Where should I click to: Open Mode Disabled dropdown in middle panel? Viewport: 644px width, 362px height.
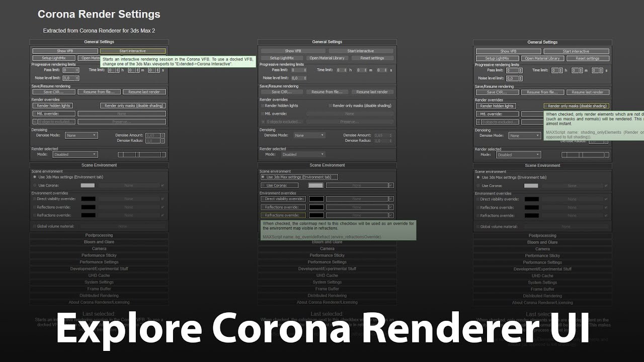(302, 155)
